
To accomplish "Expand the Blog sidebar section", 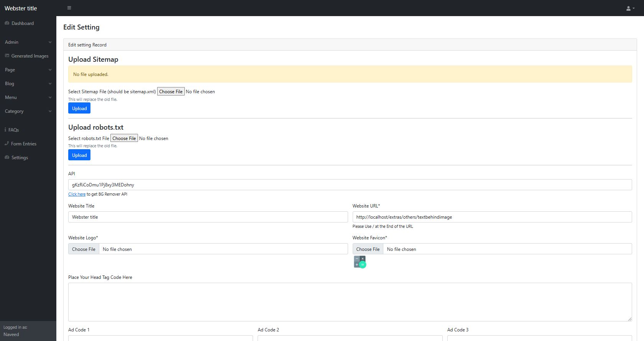I will coord(28,84).
